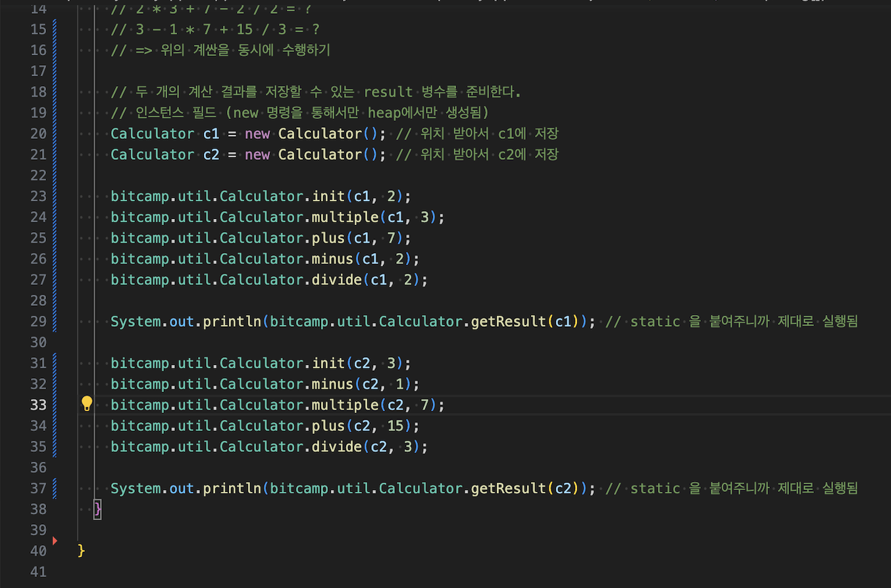Click the 'new' keyword on line 20
The image size is (891, 588).
point(257,134)
